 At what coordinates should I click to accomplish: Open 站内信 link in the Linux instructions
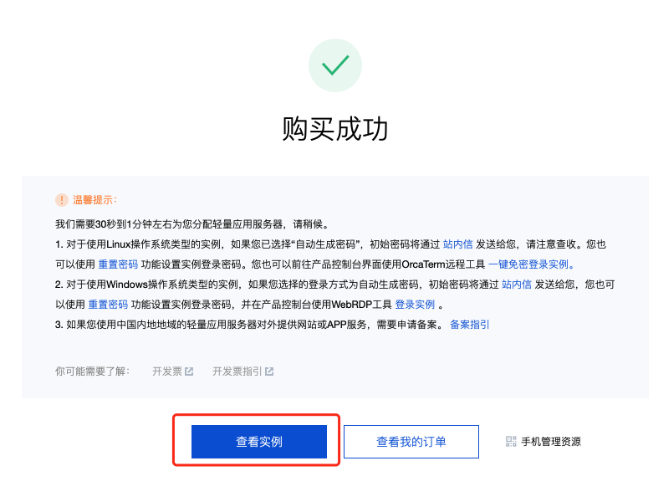click(x=458, y=244)
